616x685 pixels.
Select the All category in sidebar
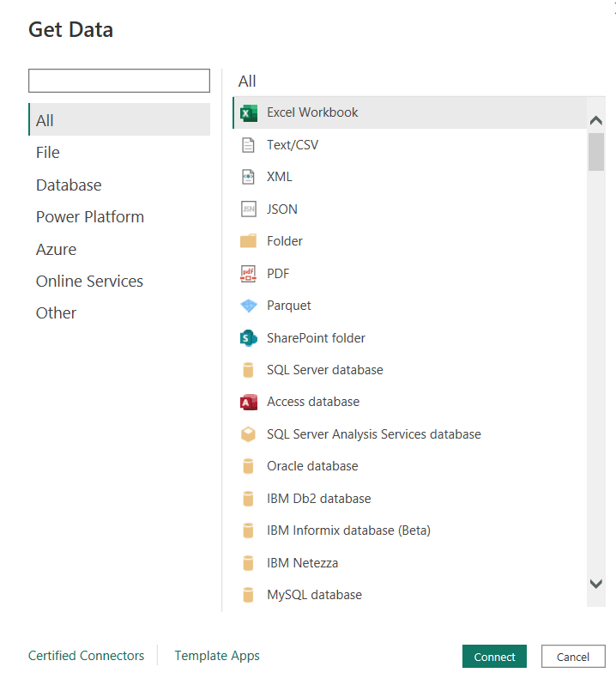[119, 119]
